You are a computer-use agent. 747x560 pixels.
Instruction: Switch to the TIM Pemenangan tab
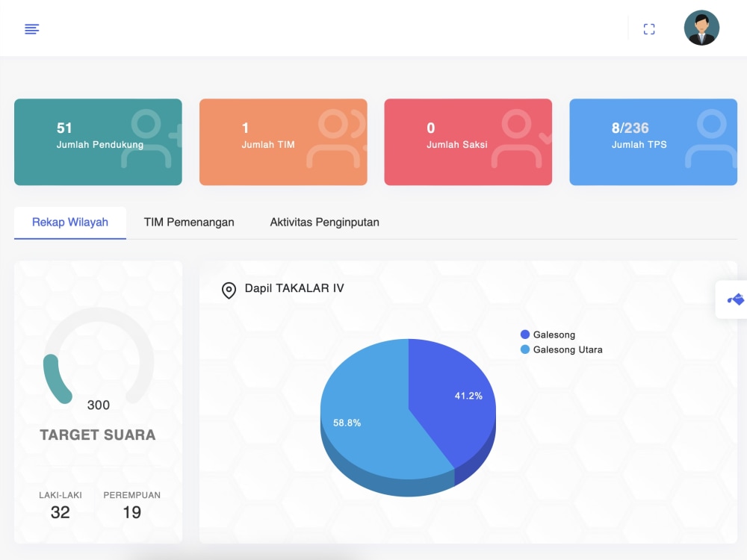(189, 223)
